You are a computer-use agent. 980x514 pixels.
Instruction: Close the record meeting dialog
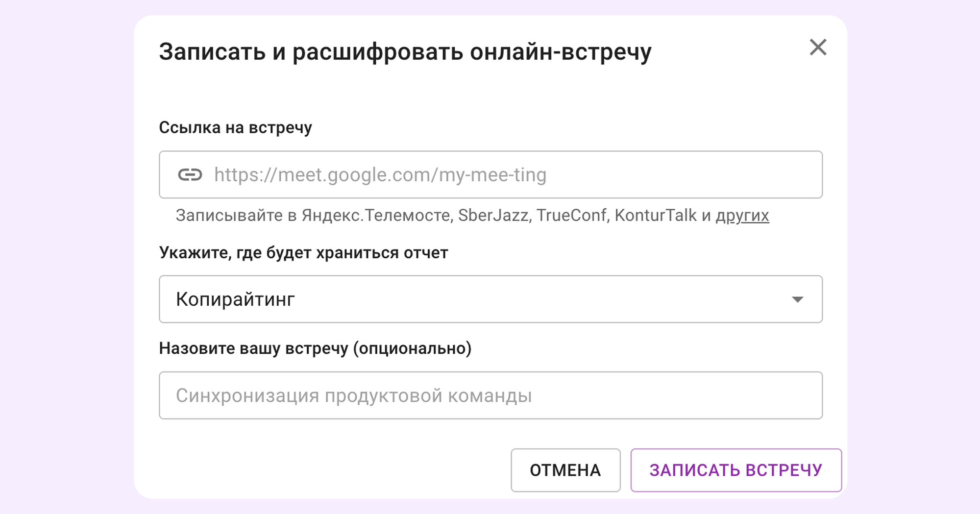(x=818, y=48)
